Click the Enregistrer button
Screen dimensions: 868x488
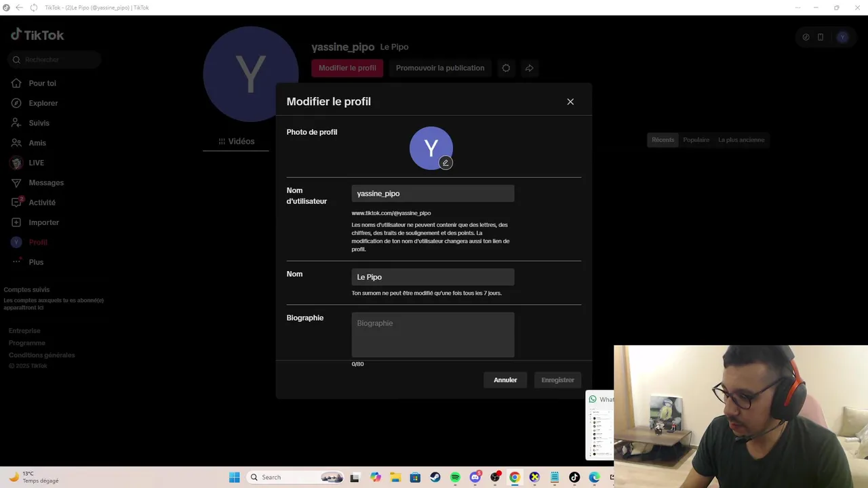pyautogui.click(x=557, y=380)
